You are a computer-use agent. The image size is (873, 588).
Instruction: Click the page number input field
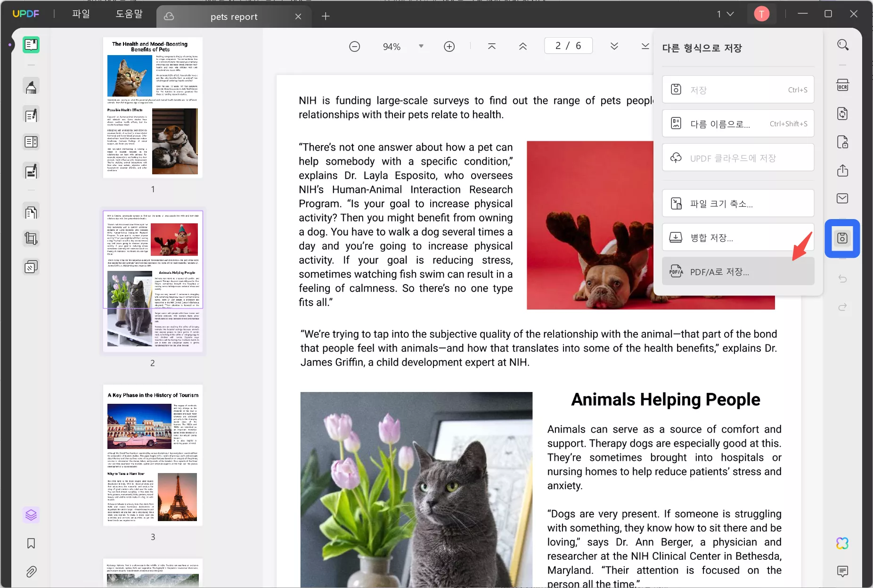click(x=568, y=46)
